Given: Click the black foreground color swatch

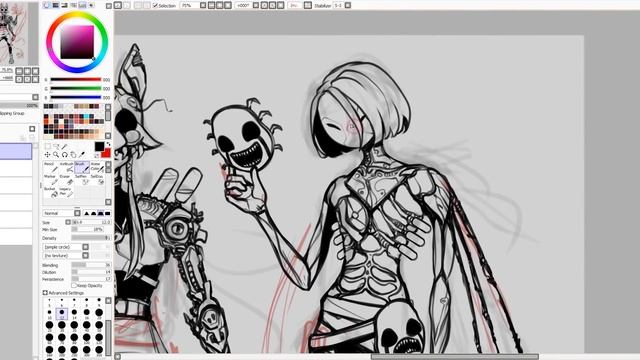Looking at the screenshot, I should (x=100, y=146).
